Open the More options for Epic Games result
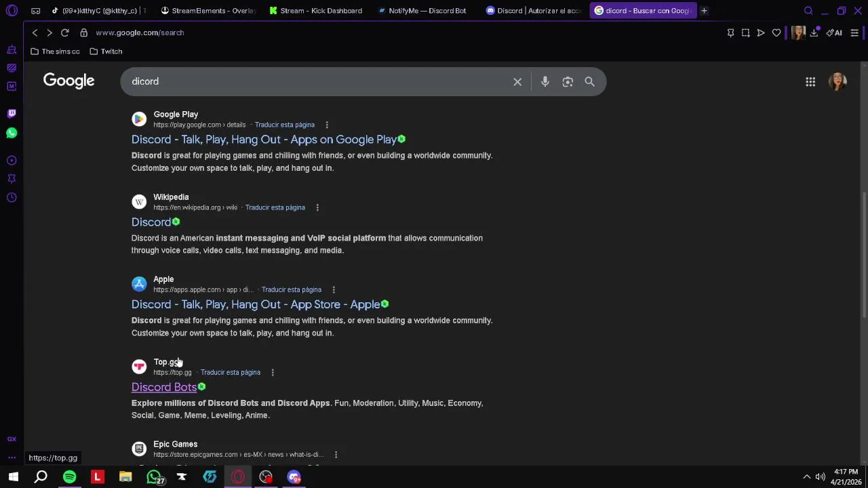Viewport: 868px width, 488px height. tap(336, 455)
